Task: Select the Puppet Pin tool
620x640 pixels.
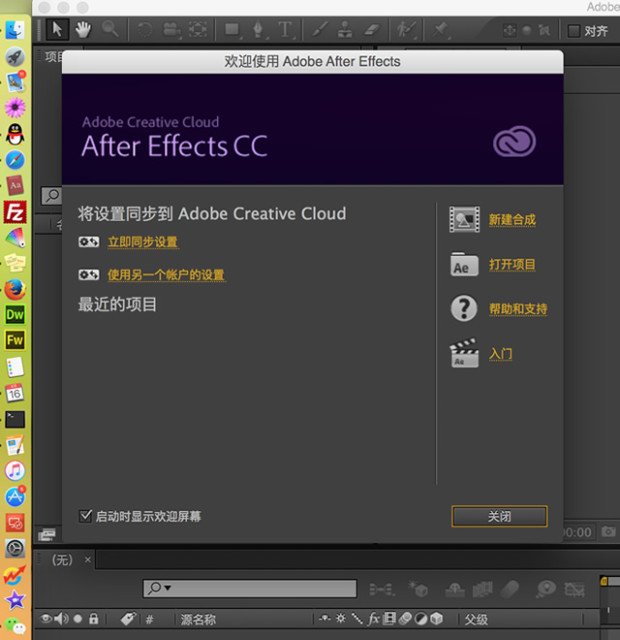Action: click(x=440, y=30)
